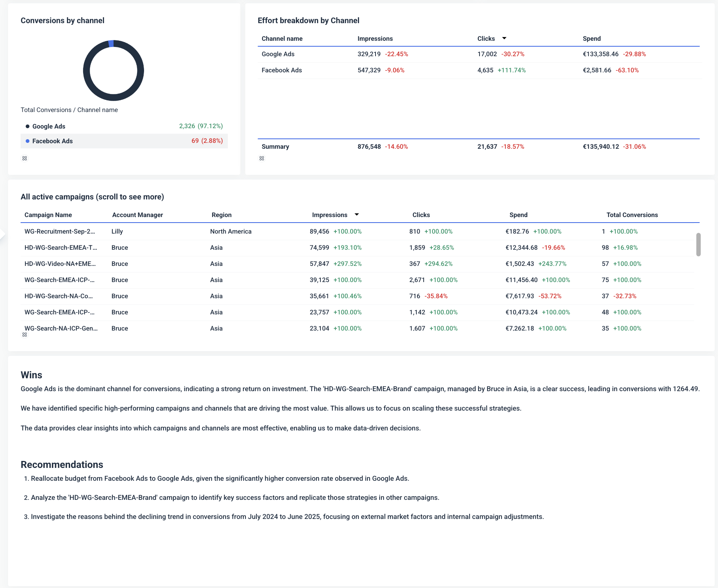718x588 pixels.
Task: Sort campaigns by Account Manager header
Action: point(137,214)
